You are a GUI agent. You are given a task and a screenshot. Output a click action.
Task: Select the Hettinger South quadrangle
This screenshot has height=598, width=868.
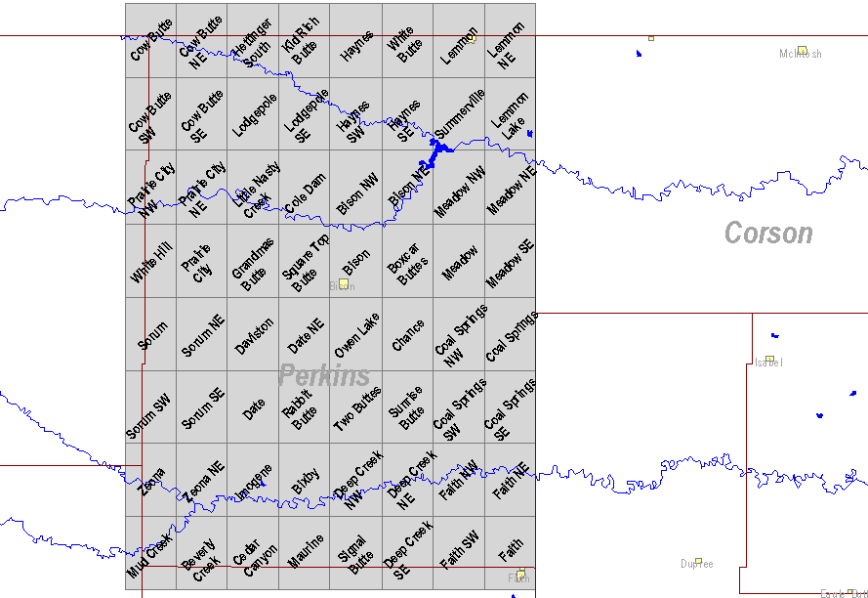(252, 41)
